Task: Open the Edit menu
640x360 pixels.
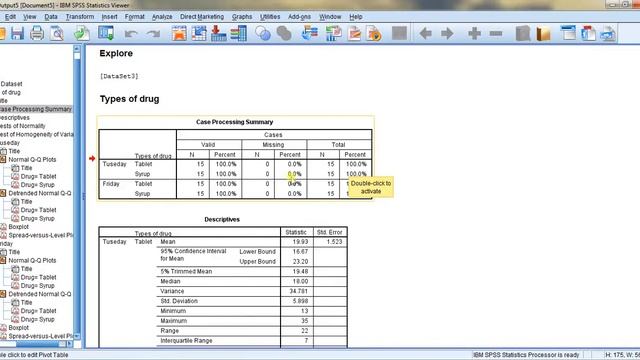Action: click(10, 17)
